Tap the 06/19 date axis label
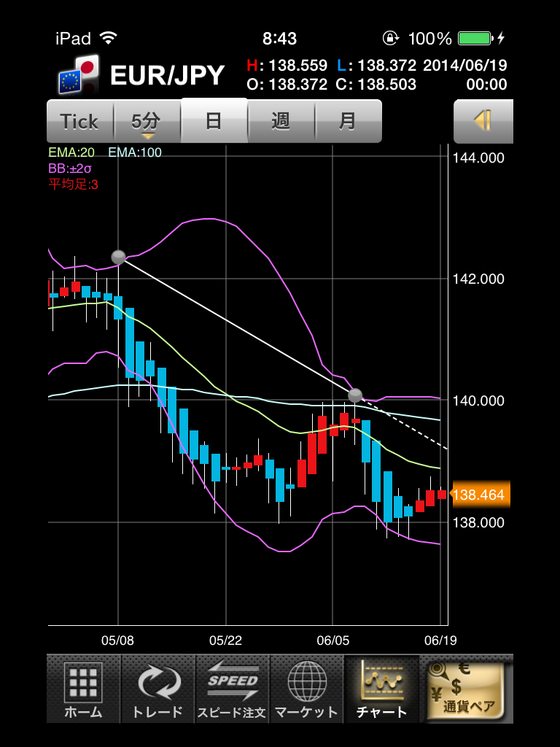Screen dimensions: 560x747 [440, 640]
